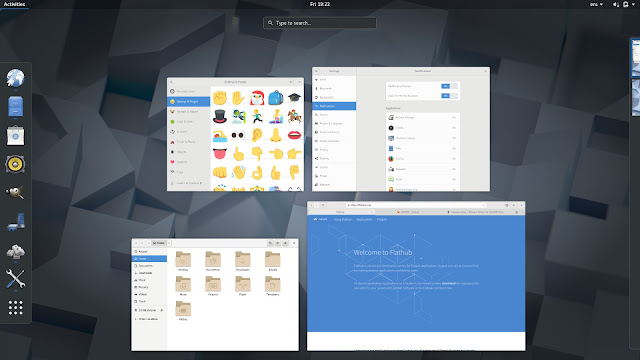Switch to the Flathub browser tab
640x360 pixels.
pyautogui.click(x=340, y=212)
